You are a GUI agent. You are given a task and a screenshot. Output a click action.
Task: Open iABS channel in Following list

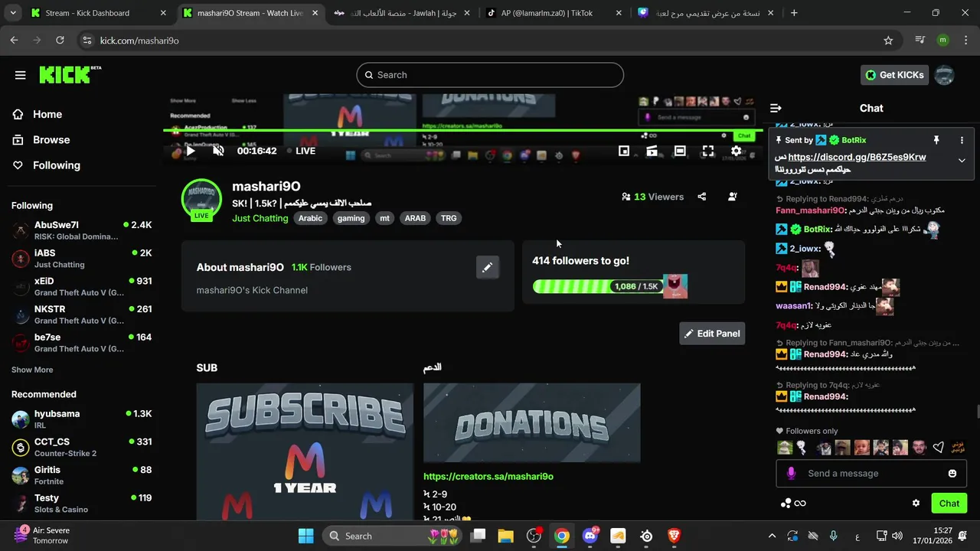[x=81, y=259]
